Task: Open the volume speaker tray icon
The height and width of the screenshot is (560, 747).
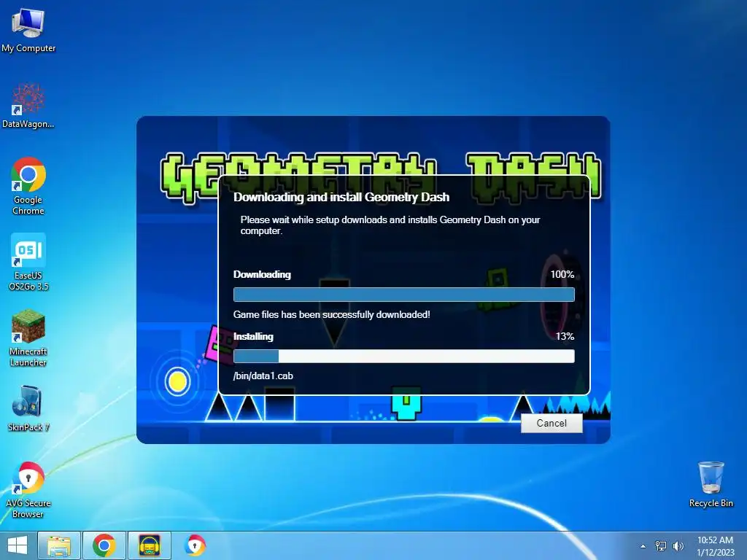Action: click(x=678, y=546)
